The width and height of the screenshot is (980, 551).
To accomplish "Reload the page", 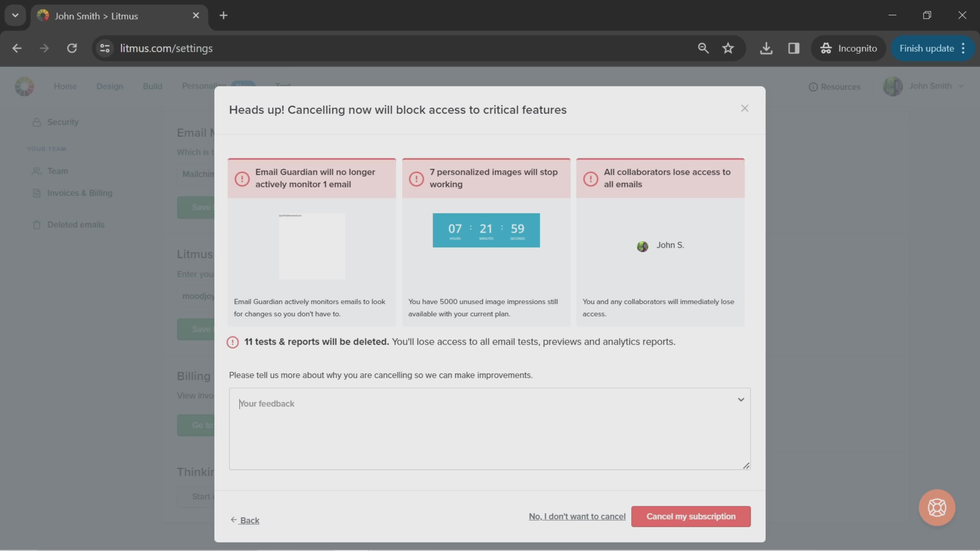I will tap(72, 48).
